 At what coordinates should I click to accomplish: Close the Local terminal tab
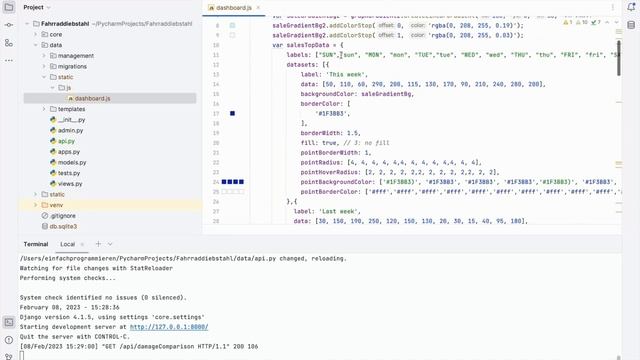(x=82, y=244)
